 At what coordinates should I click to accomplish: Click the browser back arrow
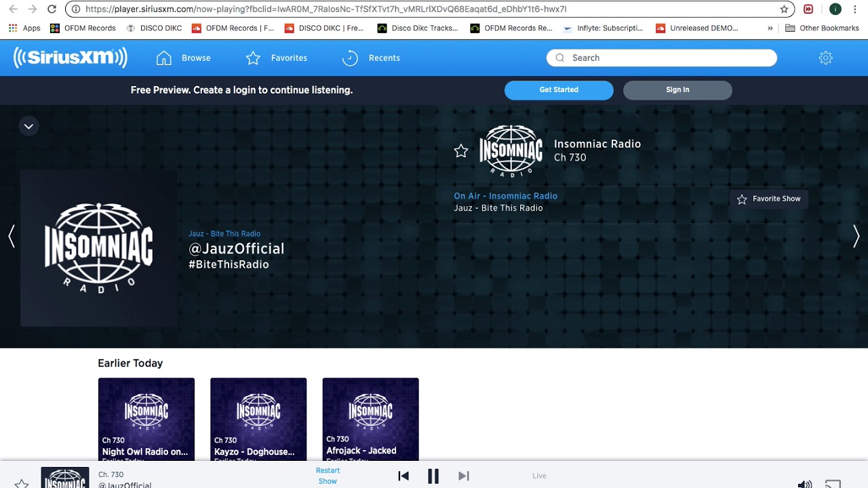[x=13, y=9]
